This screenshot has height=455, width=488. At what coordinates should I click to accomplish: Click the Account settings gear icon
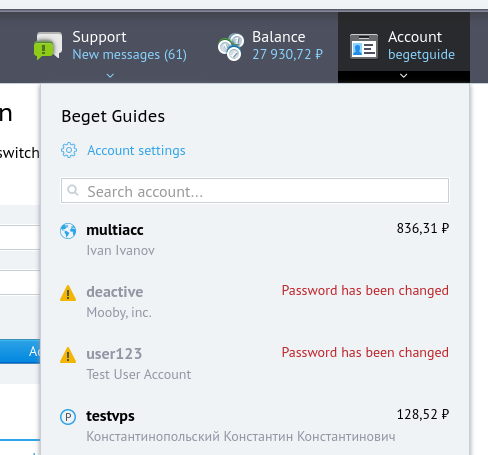69,150
